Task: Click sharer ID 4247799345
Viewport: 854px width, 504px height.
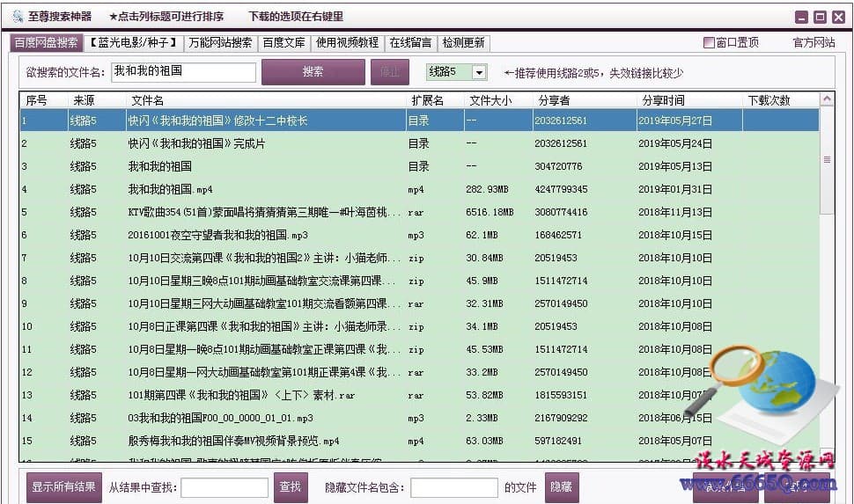Action: pos(561,189)
